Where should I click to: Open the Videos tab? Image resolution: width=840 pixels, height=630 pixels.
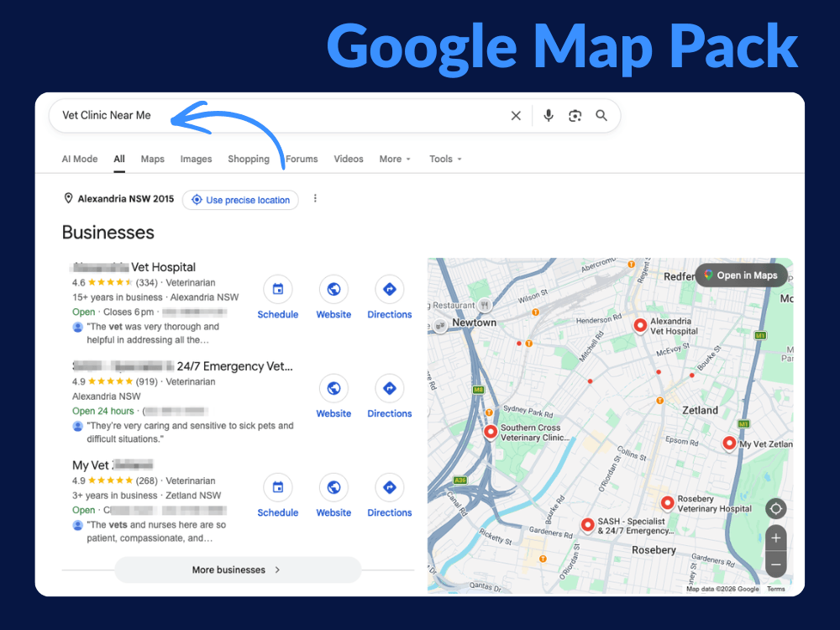click(349, 159)
